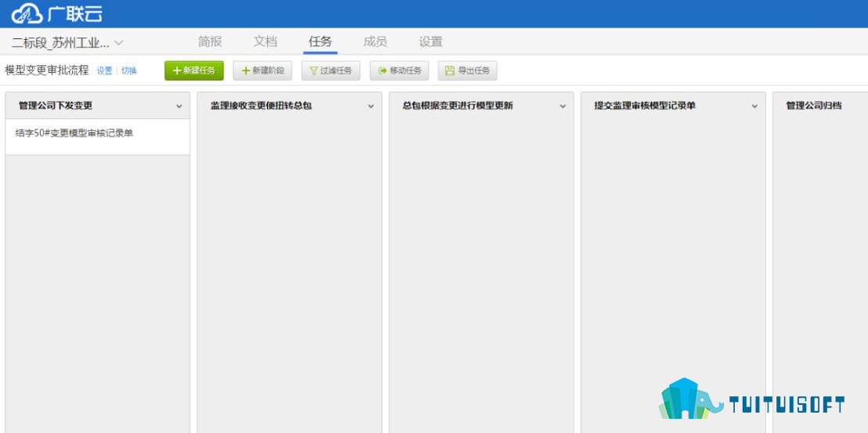Open the 二标段_苏州工业 project dropdown

[67, 43]
